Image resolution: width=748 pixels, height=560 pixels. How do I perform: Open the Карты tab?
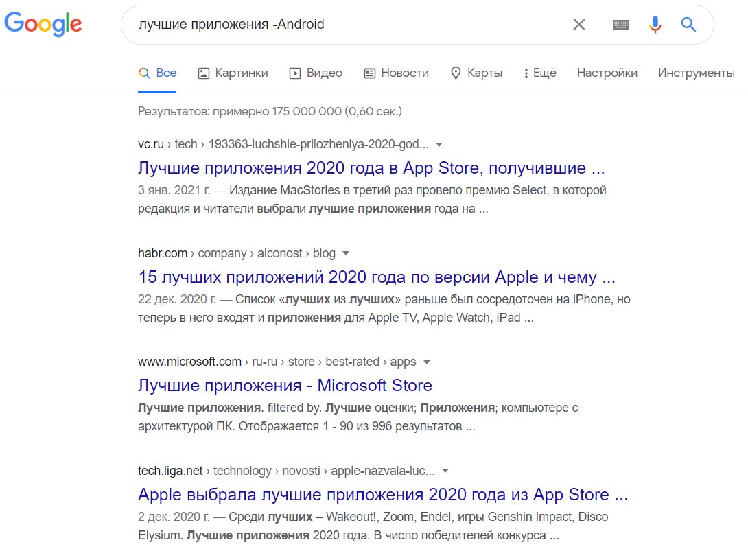tap(476, 73)
